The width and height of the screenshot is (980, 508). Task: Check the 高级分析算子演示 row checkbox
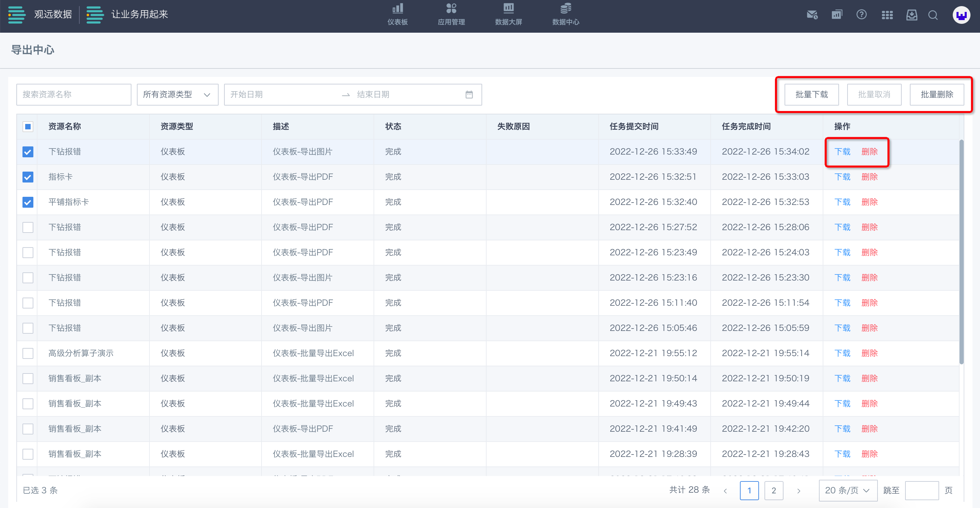tap(28, 353)
